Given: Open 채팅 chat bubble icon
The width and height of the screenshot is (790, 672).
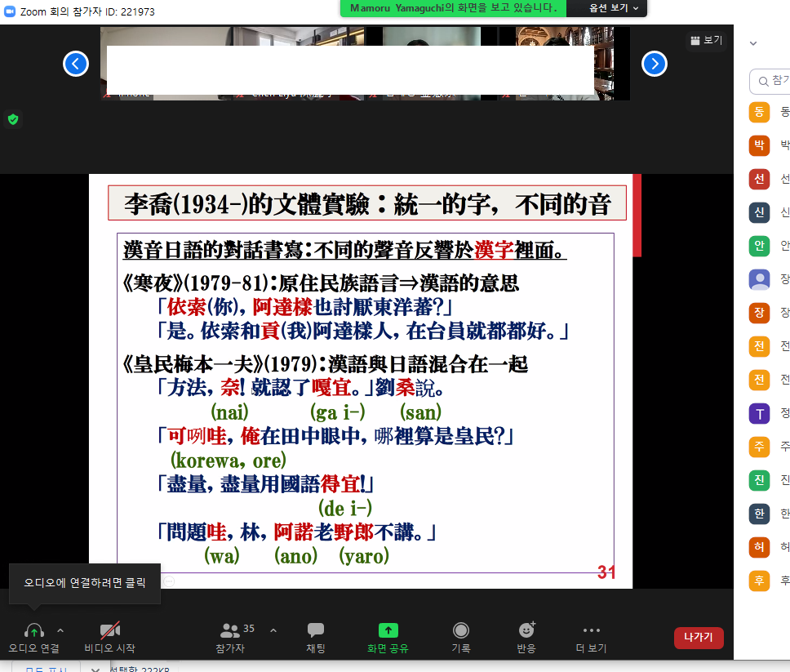Looking at the screenshot, I should coord(315,630).
